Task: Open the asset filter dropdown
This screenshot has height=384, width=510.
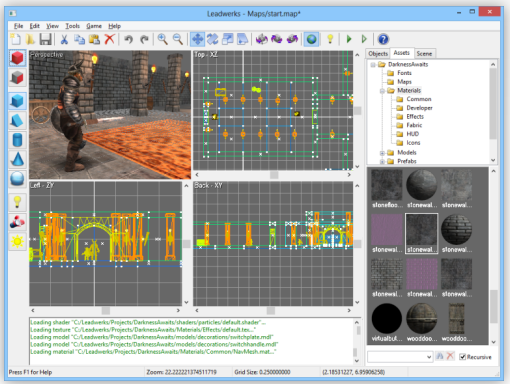Action: coord(429,357)
